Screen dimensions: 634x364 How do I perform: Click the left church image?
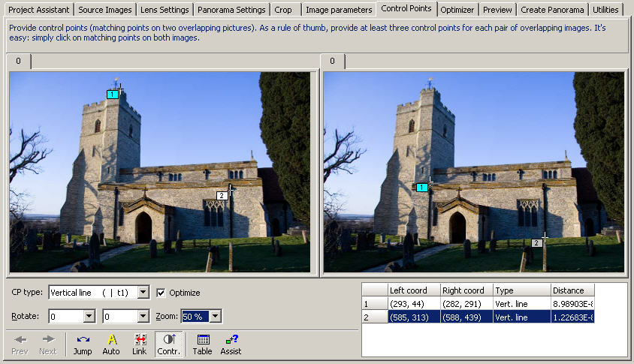160,172
